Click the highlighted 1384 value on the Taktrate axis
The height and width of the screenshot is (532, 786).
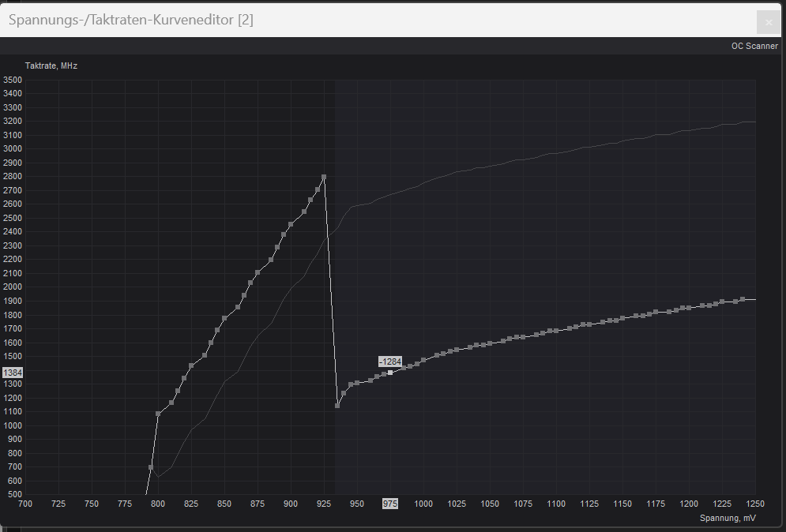coord(13,373)
